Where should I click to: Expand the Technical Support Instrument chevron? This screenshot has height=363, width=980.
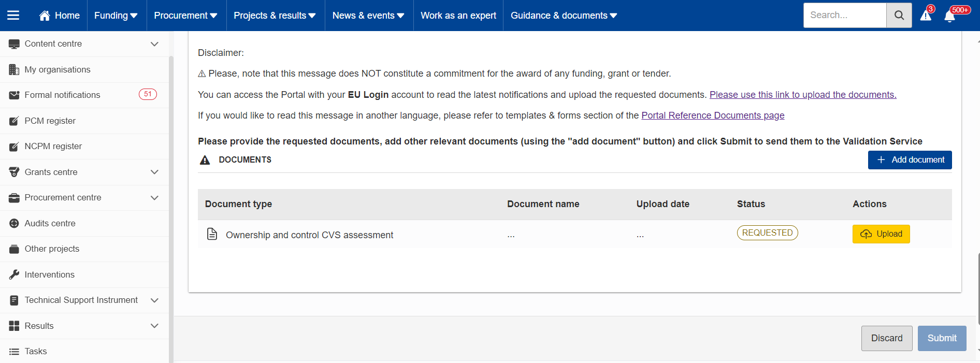(x=154, y=300)
